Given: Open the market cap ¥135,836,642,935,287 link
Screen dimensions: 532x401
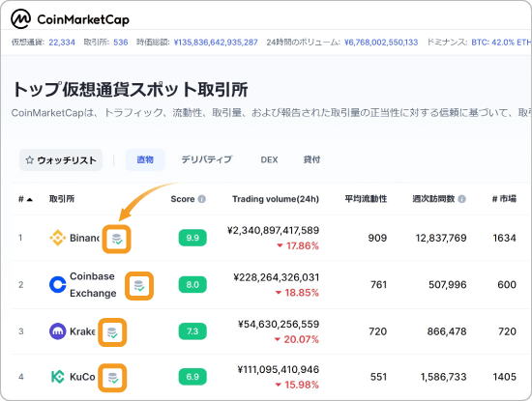Looking at the screenshot, I should 216,43.
